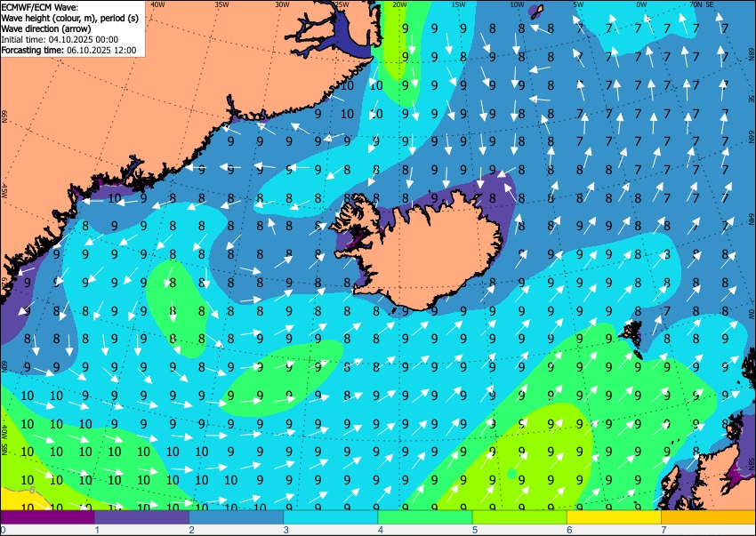Click the yellow 6–7 m legend swatch
The image size is (756, 536).
click(615, 517)
